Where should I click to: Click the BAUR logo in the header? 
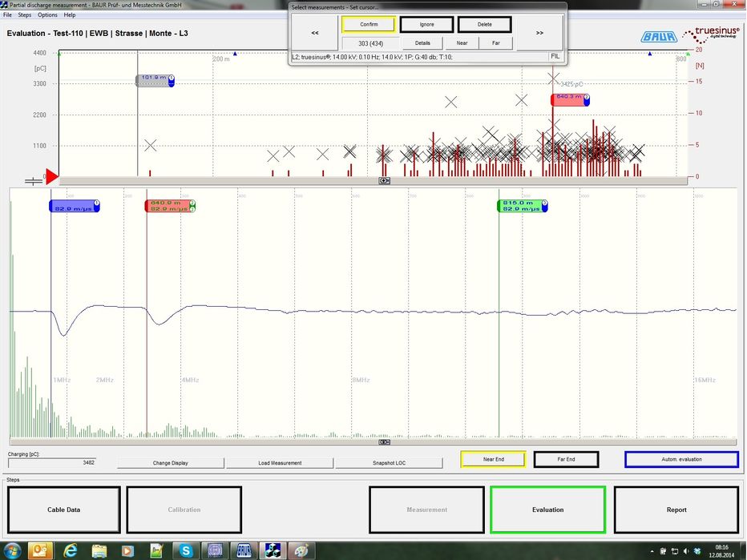click(x=656, y=37)
